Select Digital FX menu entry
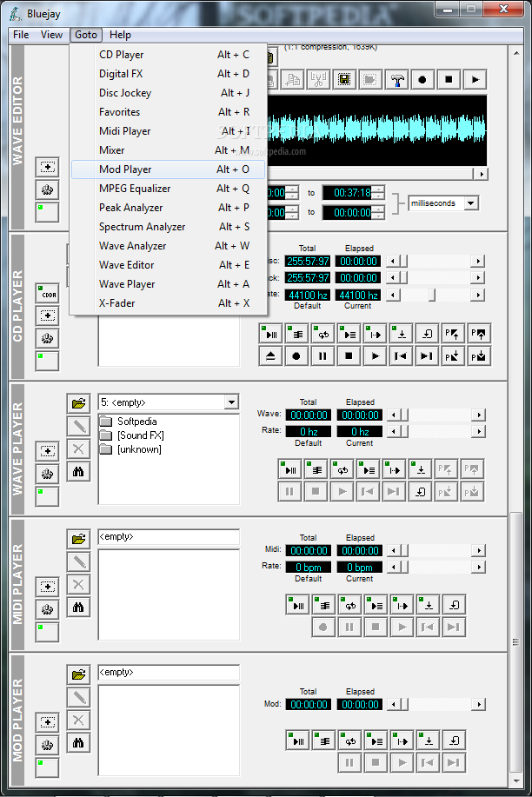The width and height of the screenshot is (532, 797). (x=168, y=74)
